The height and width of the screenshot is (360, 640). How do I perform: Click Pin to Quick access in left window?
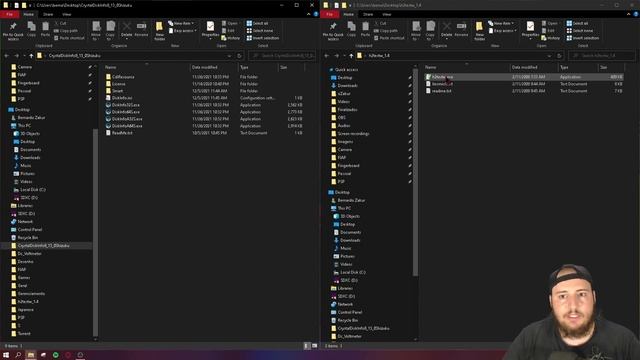click(13, 31)
